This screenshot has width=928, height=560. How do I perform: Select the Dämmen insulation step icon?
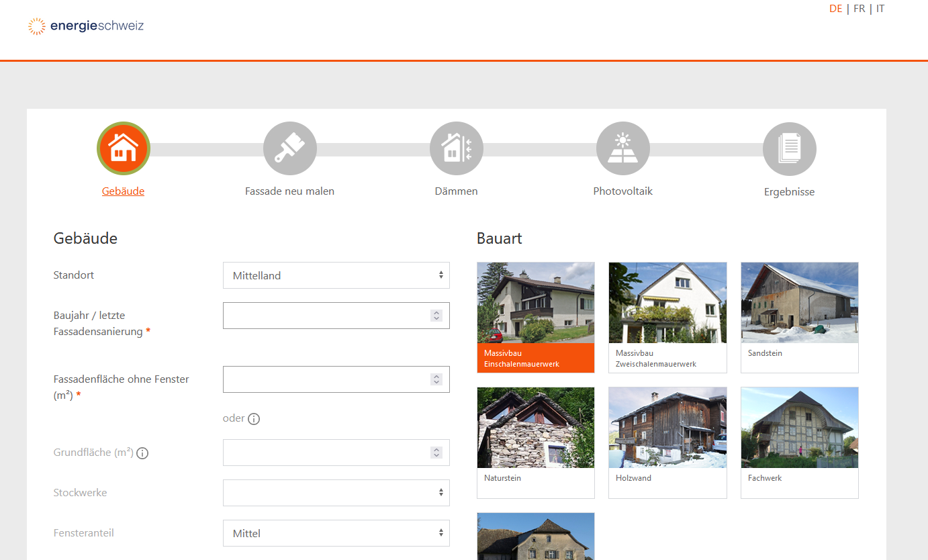pos(457,148)
